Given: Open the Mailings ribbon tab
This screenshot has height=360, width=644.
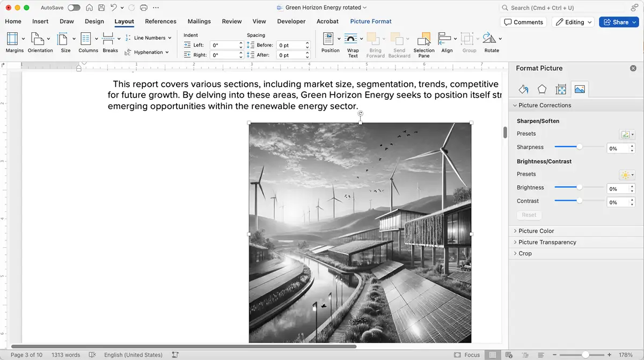Looking at the screenshot, I should (x=199, y=21).
